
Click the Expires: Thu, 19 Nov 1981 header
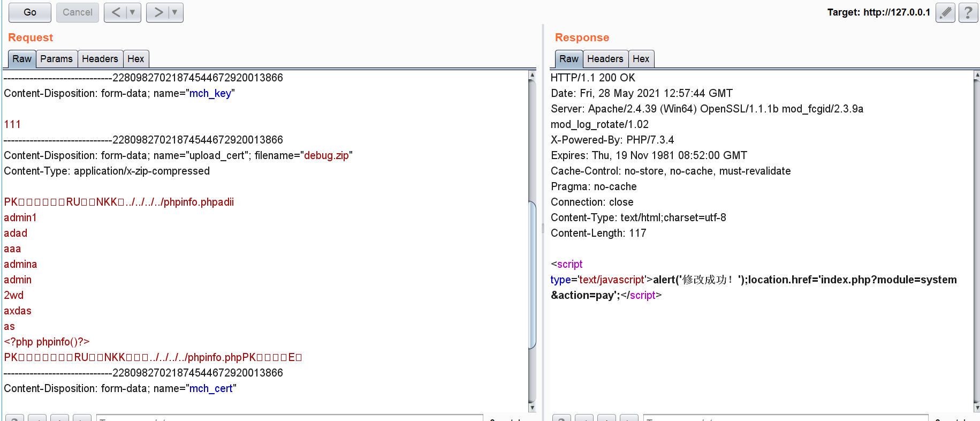pos(649,155)
